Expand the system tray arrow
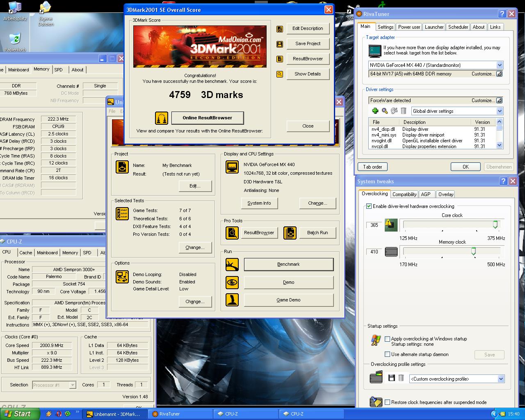 [x=494, y=414]
